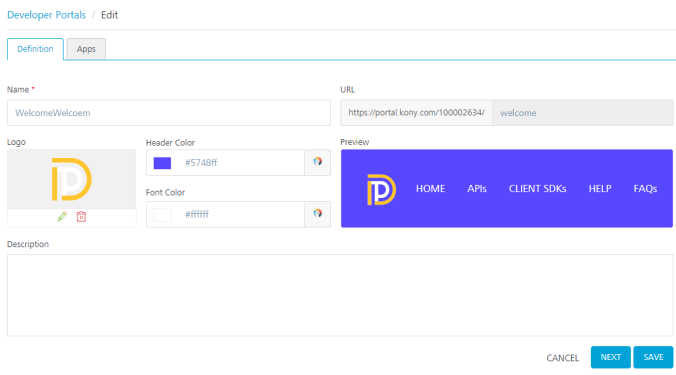
Task: Open Font Color picker palette icon
Action: [x=317, y=214]
